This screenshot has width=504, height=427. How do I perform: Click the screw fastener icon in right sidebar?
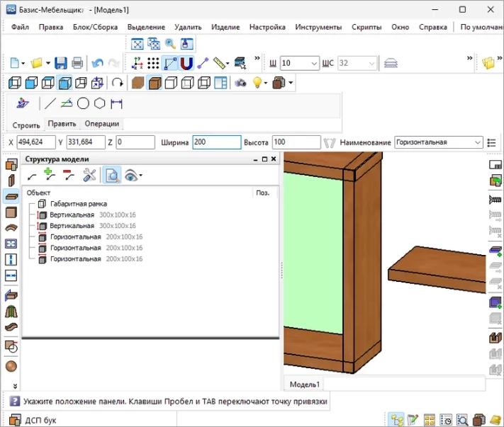(x=495, y=200)
